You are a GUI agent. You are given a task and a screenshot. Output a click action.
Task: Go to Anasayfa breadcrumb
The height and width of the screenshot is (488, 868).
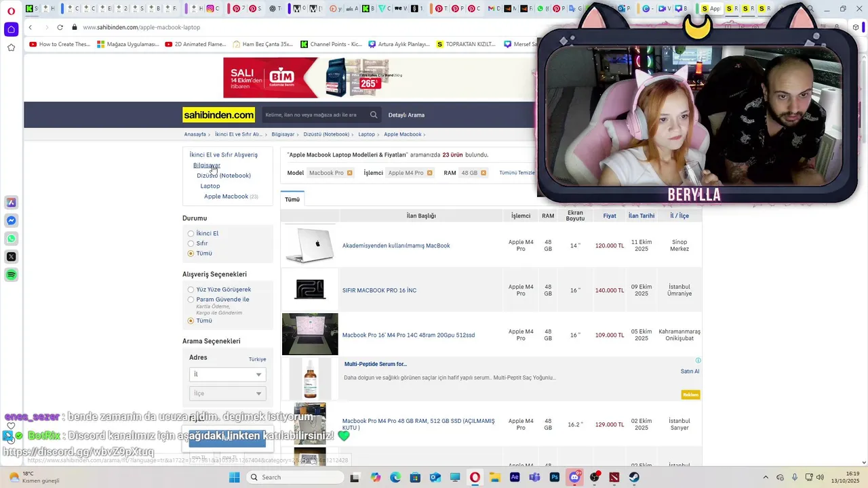point(195,134)
